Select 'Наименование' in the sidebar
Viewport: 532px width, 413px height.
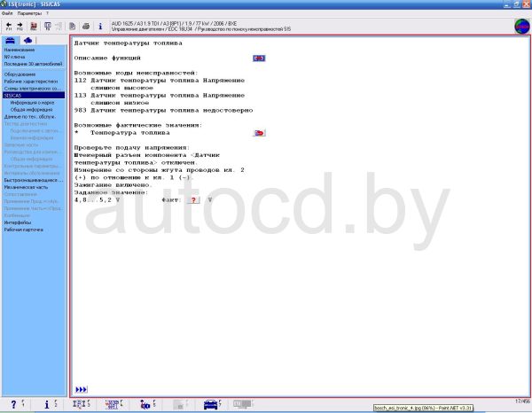pos(20,50)
